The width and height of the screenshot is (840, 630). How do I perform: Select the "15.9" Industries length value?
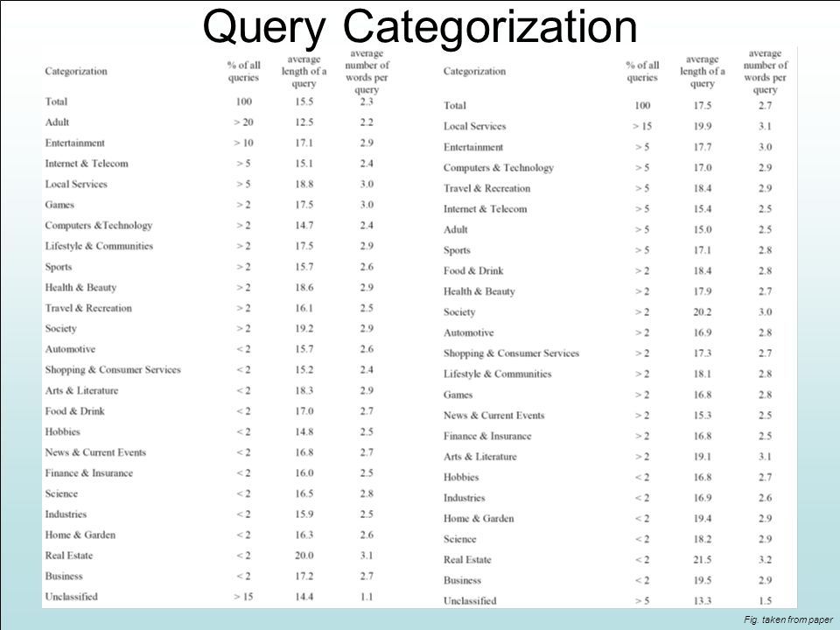(x=304, y=514)
